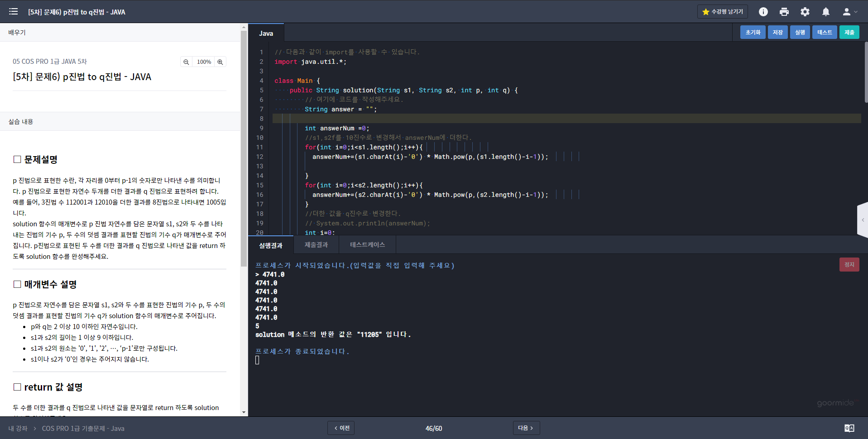Click the printer icon

click(784, 12)
